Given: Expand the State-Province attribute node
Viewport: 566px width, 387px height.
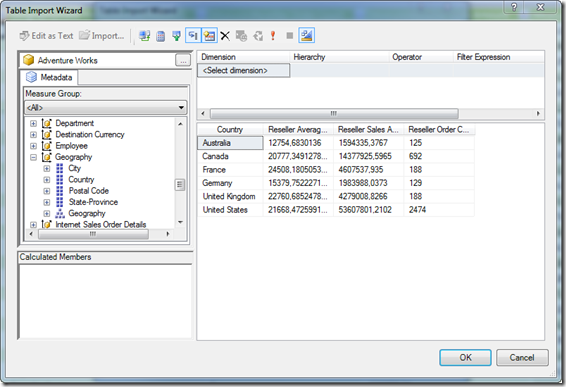Looking at the screenshot, I should [x=47, y=202].
